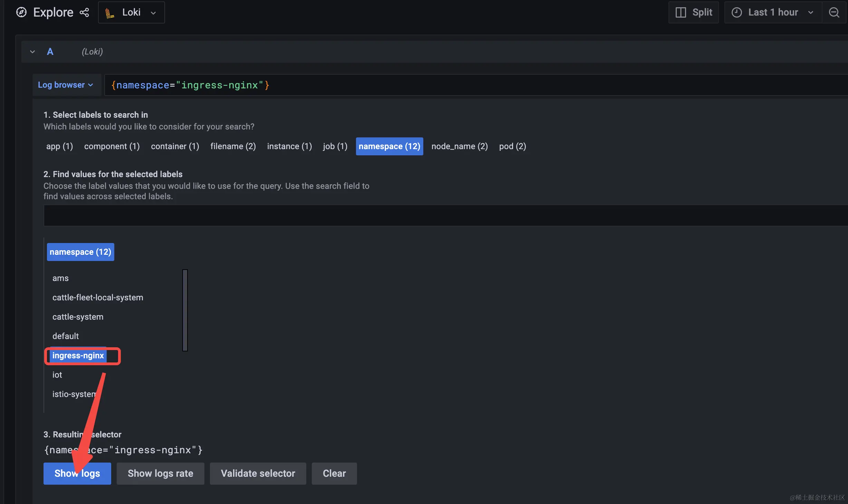Click the zoom out time range icon
Viewport: 848px width, 504px height.
pos(834,12)
